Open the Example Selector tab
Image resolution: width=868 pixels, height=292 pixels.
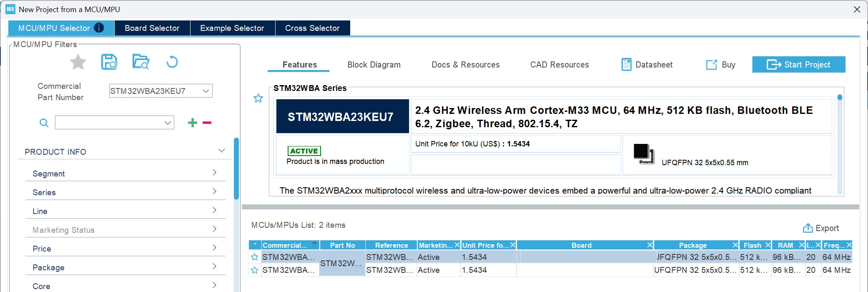click(x=232, y=28)
